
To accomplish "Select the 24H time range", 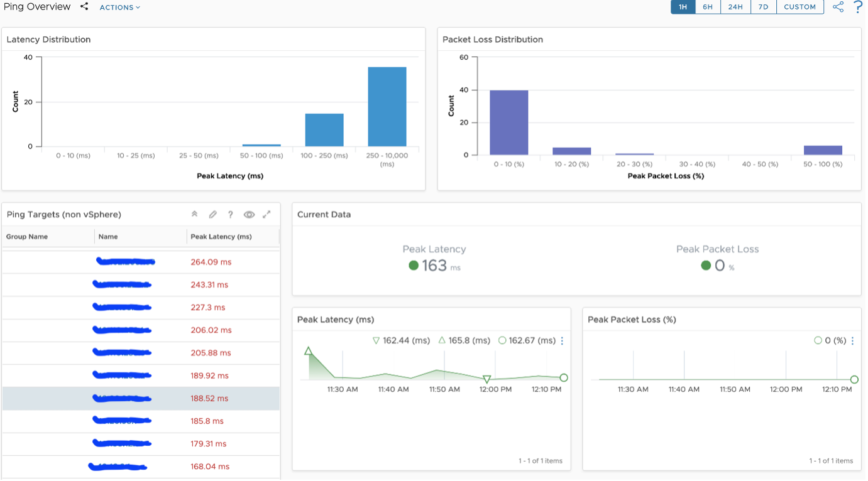I will point(735,7).
